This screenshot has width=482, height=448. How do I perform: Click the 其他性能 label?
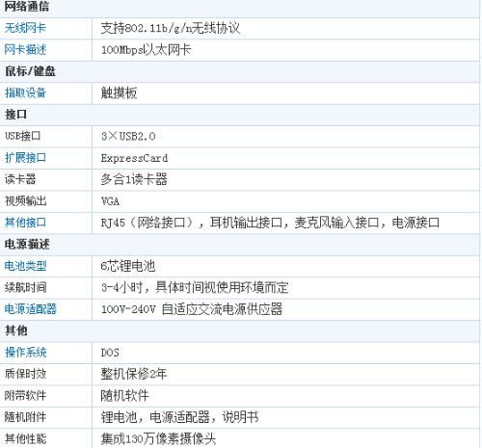[x=25, y=438]
